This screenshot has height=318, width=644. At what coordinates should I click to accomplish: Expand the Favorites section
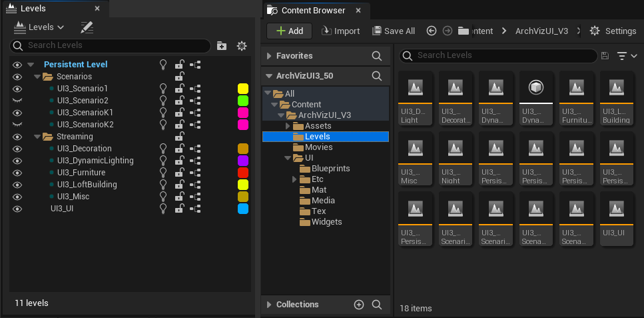click(x=270, y=56)
